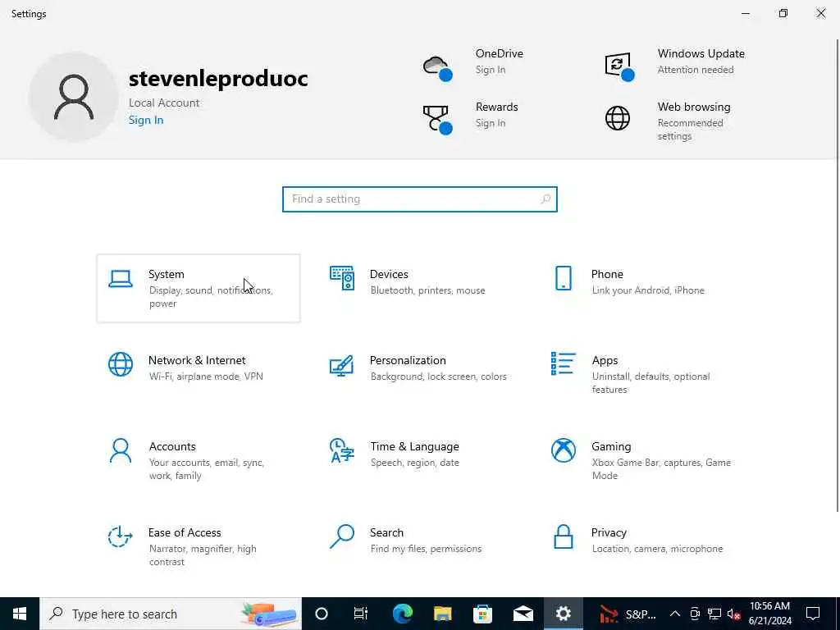This screenshot has width=840, height=630.
Task: Open the Ease of Access icon
Action: [x=120, y=536]
